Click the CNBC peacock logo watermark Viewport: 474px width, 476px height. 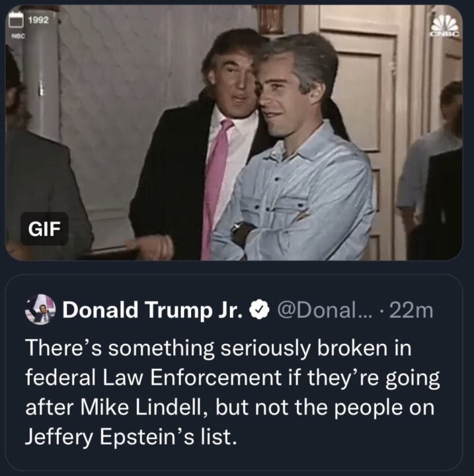point(446,26)
